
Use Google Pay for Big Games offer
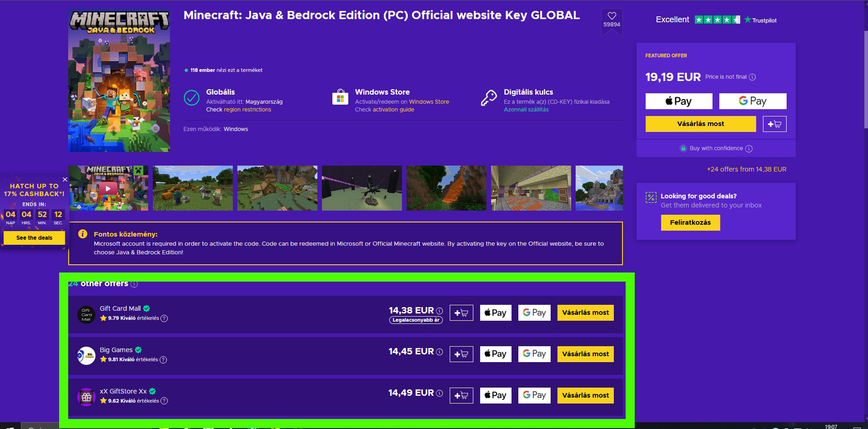click(534, 354)
